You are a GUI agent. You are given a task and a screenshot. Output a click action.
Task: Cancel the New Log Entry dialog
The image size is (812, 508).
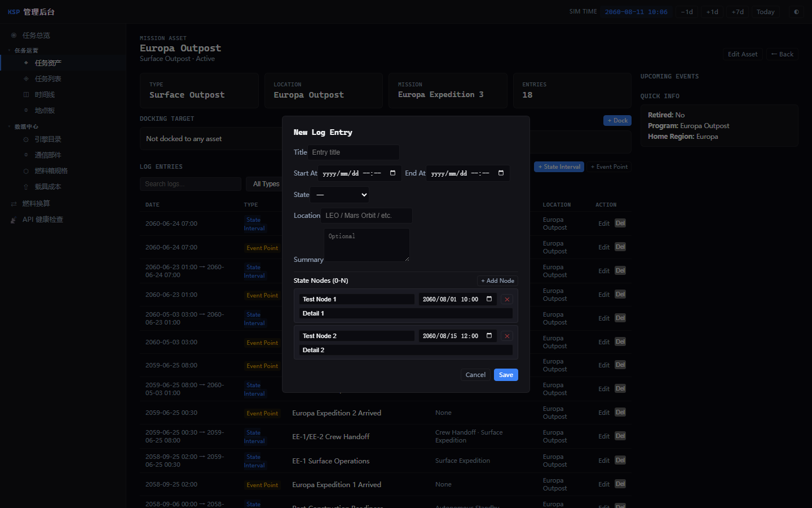pos(475,375)
